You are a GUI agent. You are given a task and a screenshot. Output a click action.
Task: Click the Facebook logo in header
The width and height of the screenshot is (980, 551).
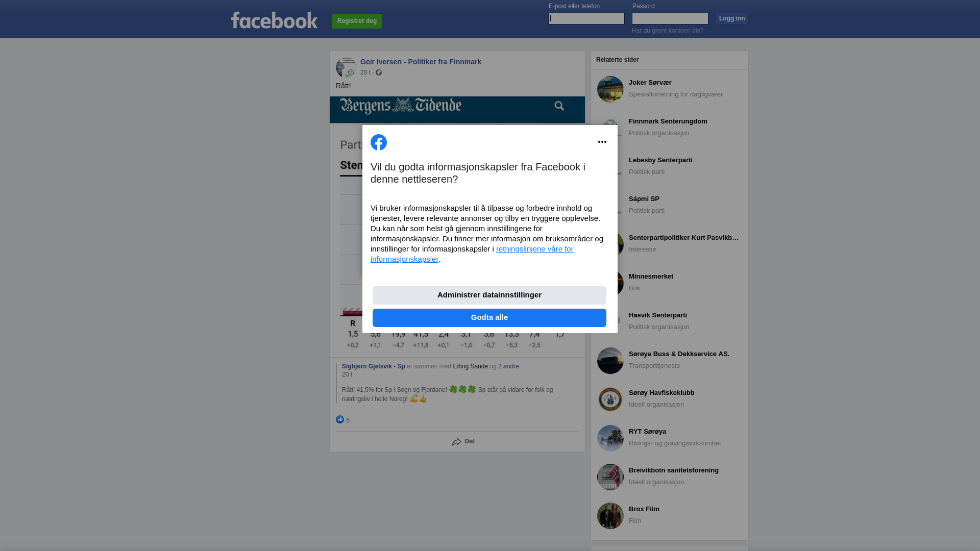click(274, 20)
